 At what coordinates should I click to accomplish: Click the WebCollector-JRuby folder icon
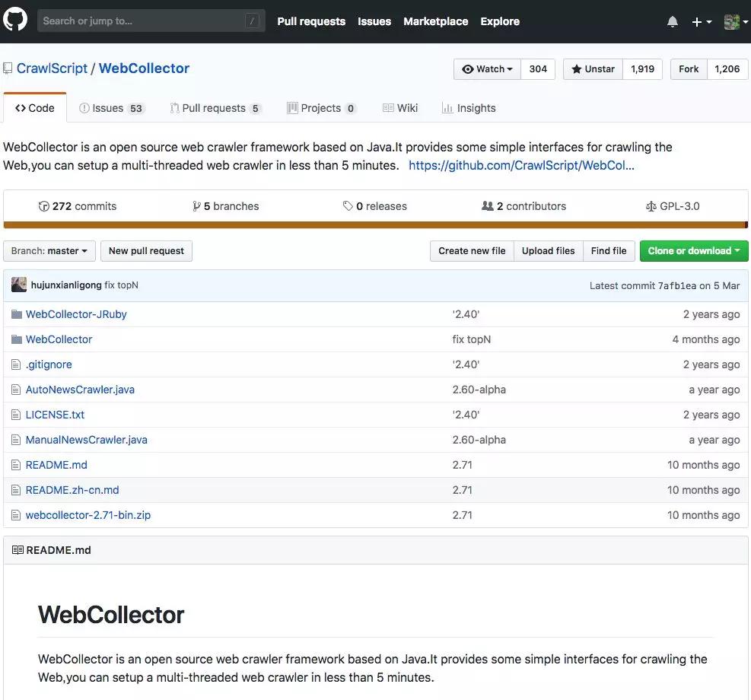tap(16, 314)
